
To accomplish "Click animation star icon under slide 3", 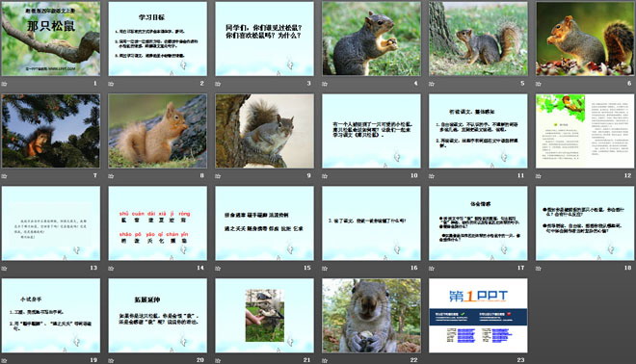I will pos(218,84).
